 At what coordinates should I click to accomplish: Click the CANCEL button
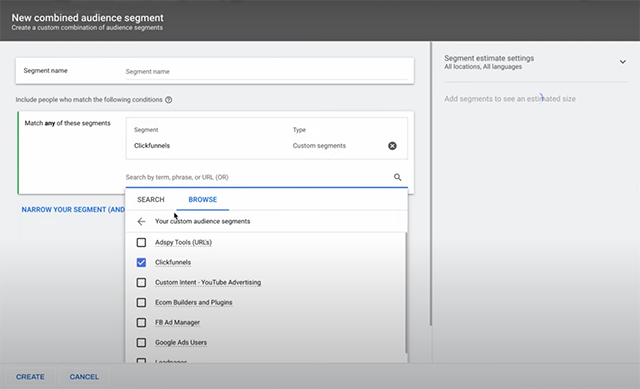point(84,377)
